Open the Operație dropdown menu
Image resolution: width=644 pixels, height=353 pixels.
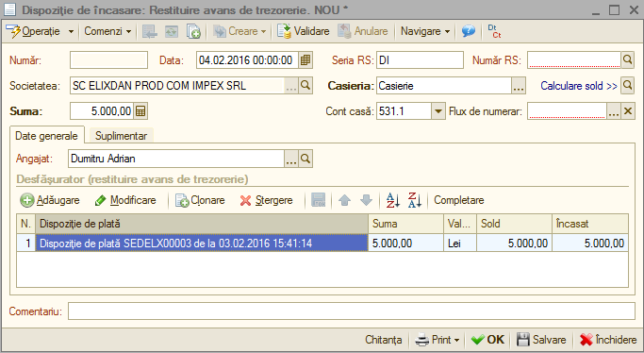(40, 31)
